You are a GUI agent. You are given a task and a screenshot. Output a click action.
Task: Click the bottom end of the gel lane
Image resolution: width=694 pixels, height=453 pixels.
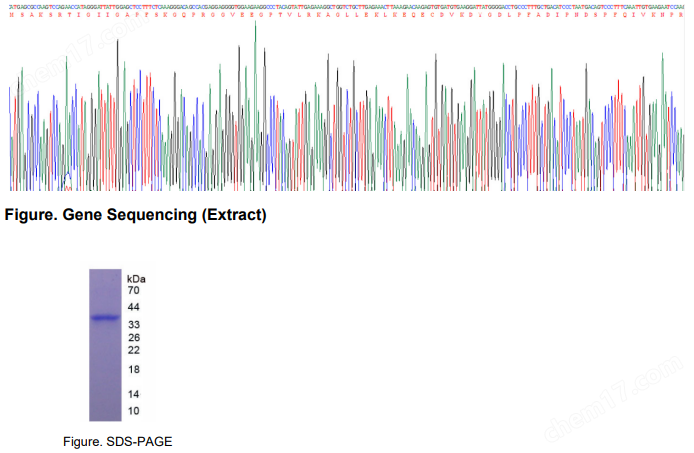[105, 418]
